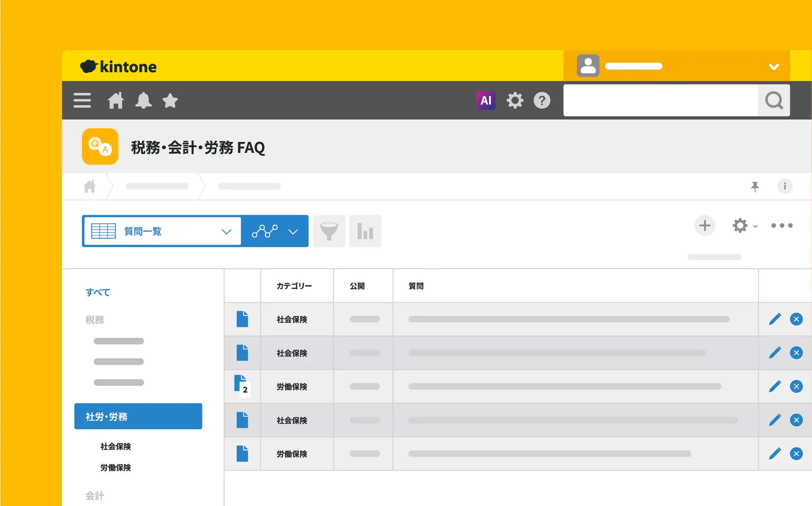812x506 pixels.
Task: Open favorites star in header
Action: [x=170, y=100]
